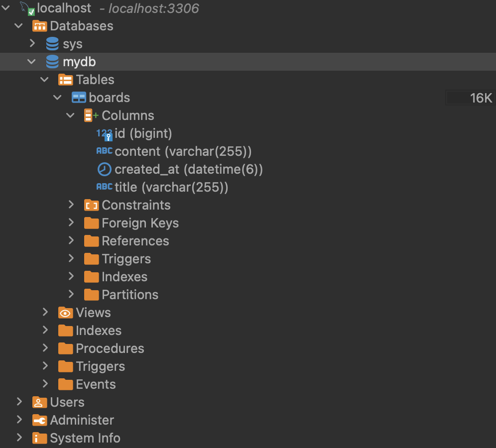Click the Partitions folder icon
This screenshot has width=496, height=448.
click(x=92, y=295)
